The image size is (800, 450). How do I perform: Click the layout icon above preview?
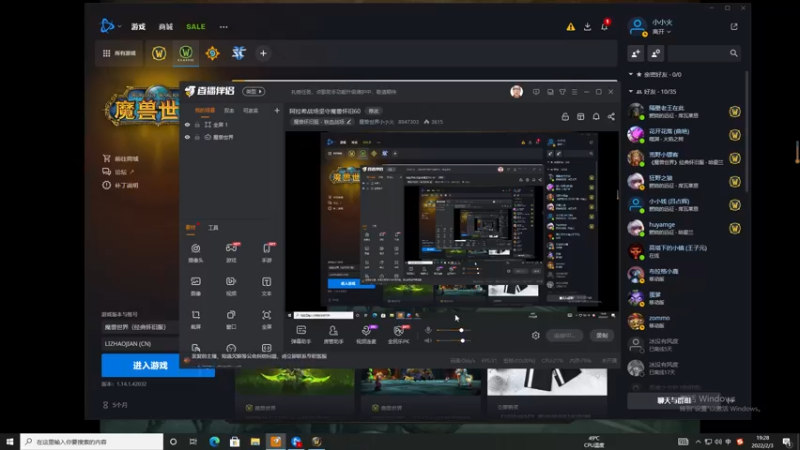(581, 117)
